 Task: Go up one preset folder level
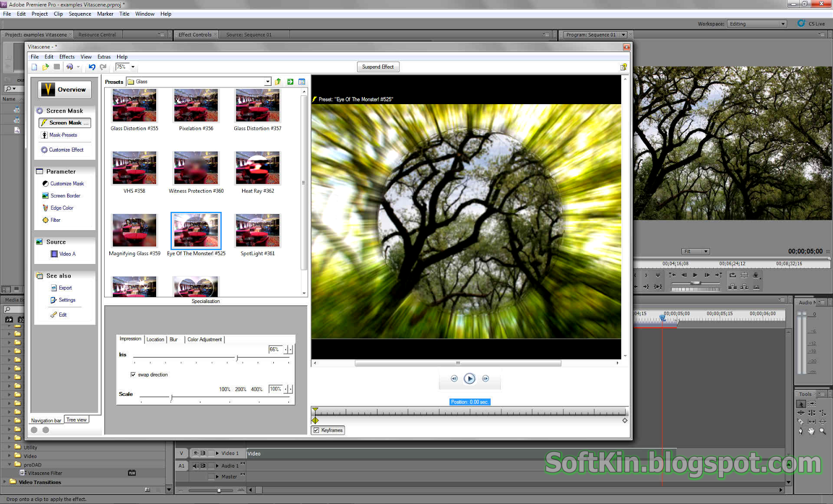pos(278,82)
